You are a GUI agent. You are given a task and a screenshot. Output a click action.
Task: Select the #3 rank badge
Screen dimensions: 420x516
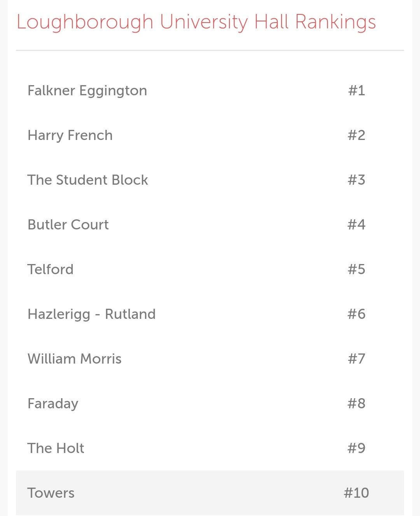pos(357,180)
